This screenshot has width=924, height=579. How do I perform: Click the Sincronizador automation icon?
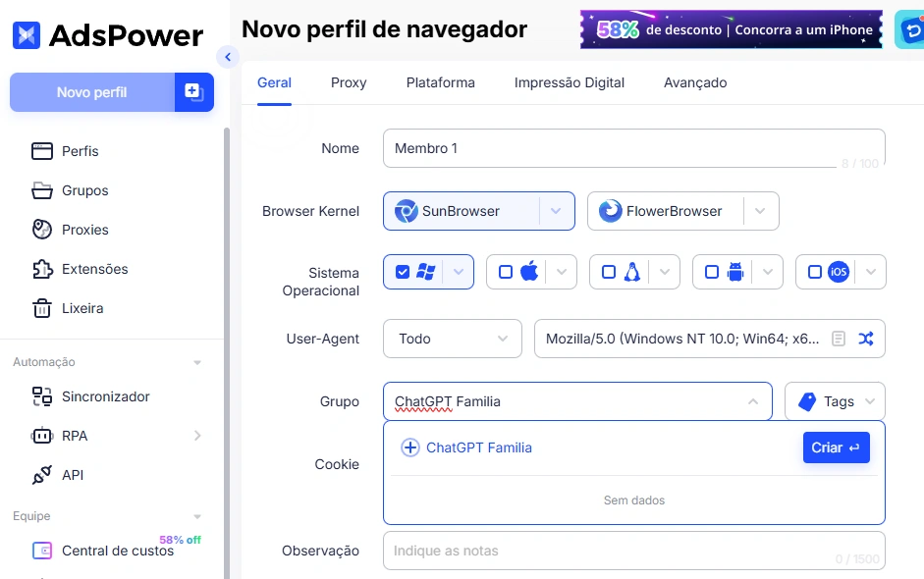(x=40, y=396)
